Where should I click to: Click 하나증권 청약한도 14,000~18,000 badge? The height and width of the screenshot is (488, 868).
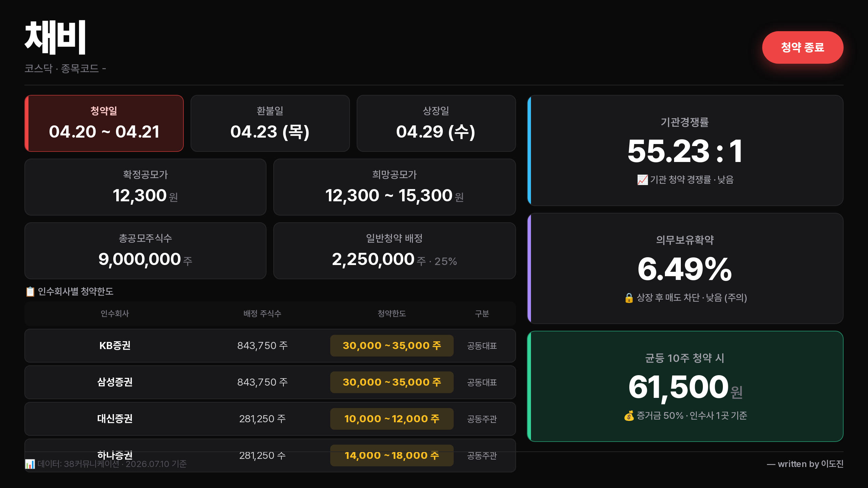pos(392,455)
